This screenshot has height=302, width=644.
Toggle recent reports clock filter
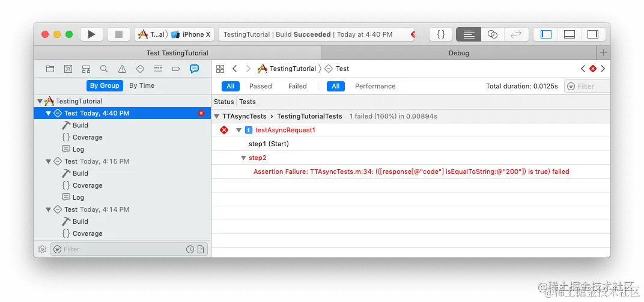coord(190,249)
